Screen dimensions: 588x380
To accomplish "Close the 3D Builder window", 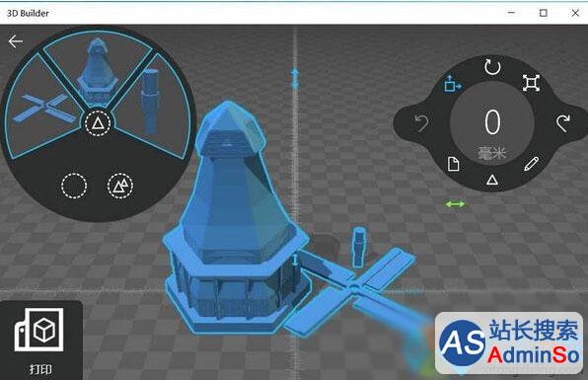I will (575, 13).
